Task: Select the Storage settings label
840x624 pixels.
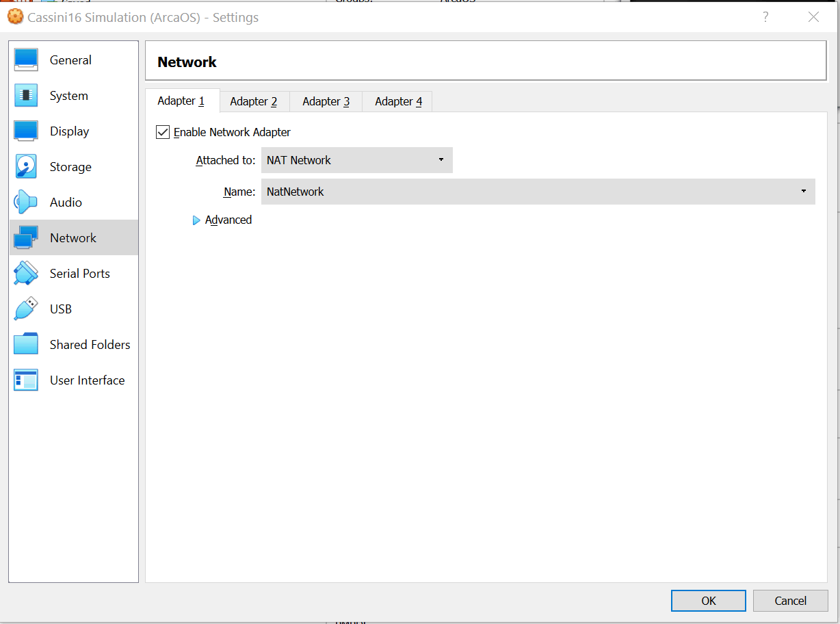Action: coord(70,167)
